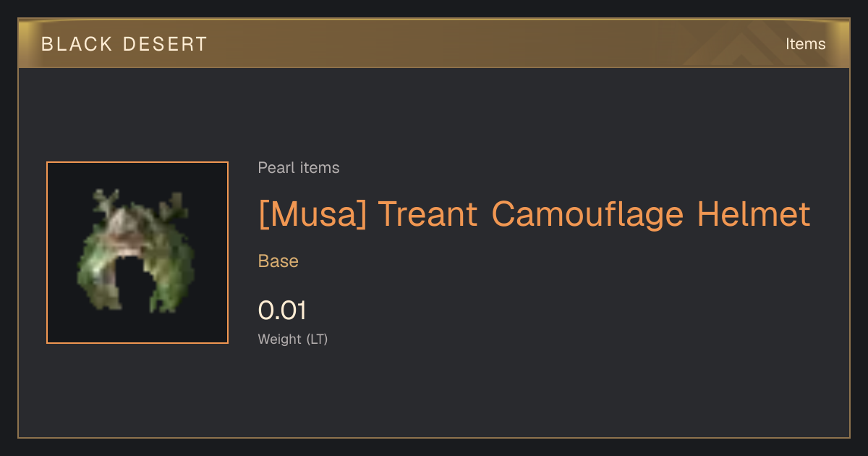
Task: Click the word BLACK in the header
Action: pos(77,44)
